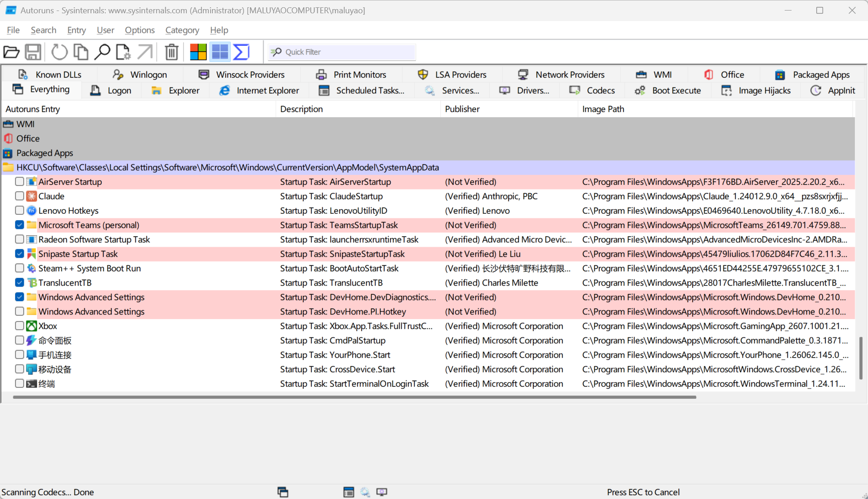
Task: Sort by the Autoruns Entry column header
Action: 138,109
